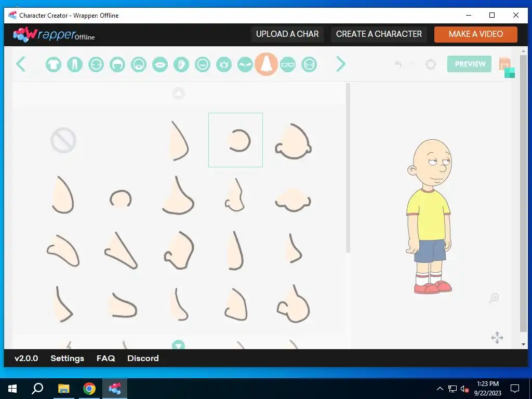Click the window's right vertical scrollbar
Viewport: 532px width, 399px height.
[524, 192]
